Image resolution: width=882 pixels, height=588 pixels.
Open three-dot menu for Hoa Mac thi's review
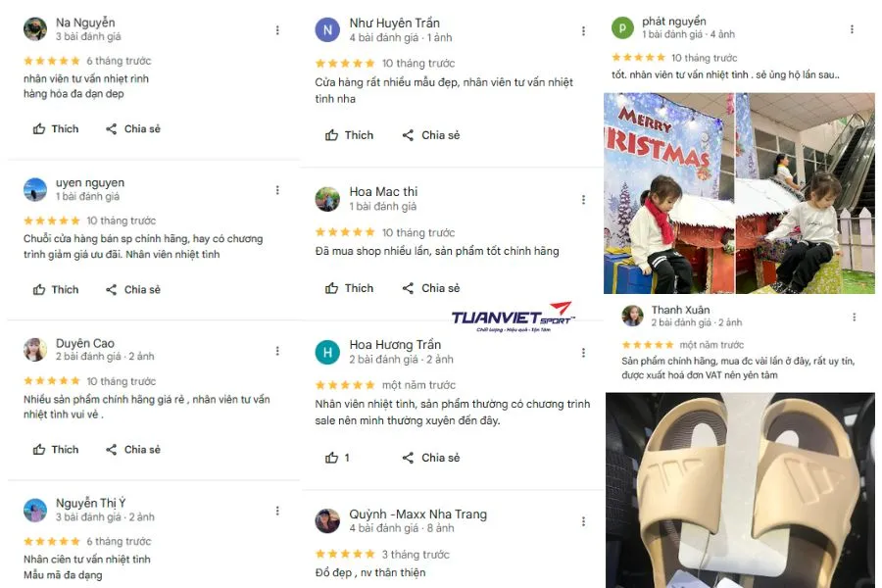pos(583,200)
